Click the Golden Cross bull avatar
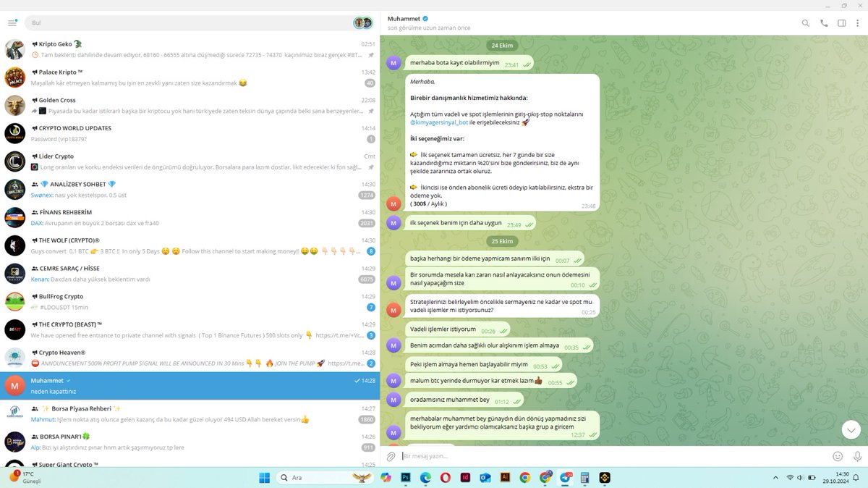 pos(15,106)
